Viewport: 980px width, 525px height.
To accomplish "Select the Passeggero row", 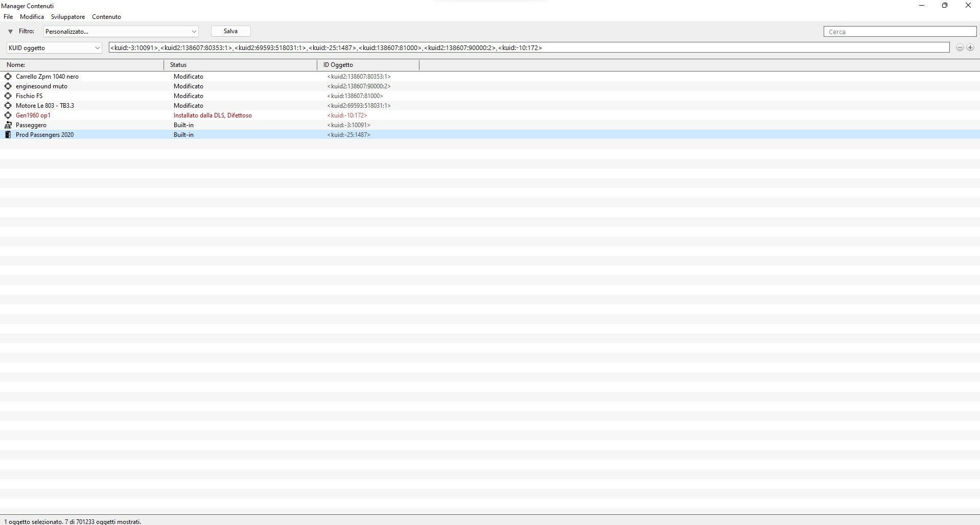I will (490, 125).
